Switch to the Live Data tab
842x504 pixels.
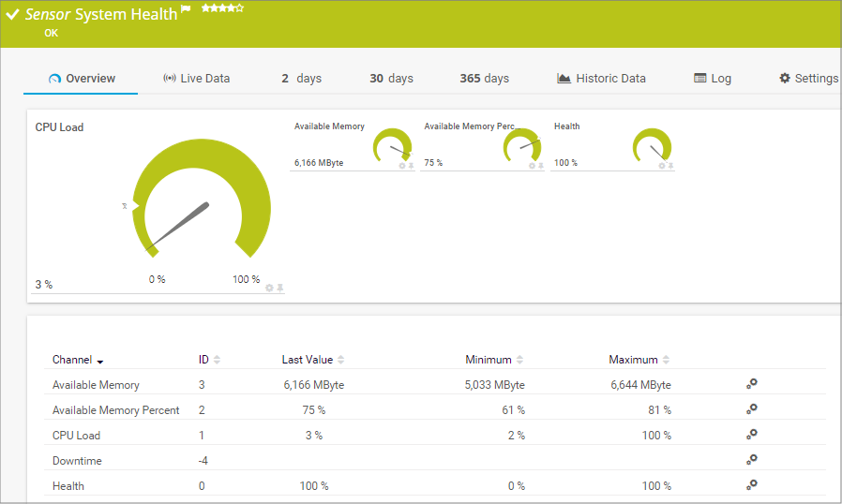[196, 79]
